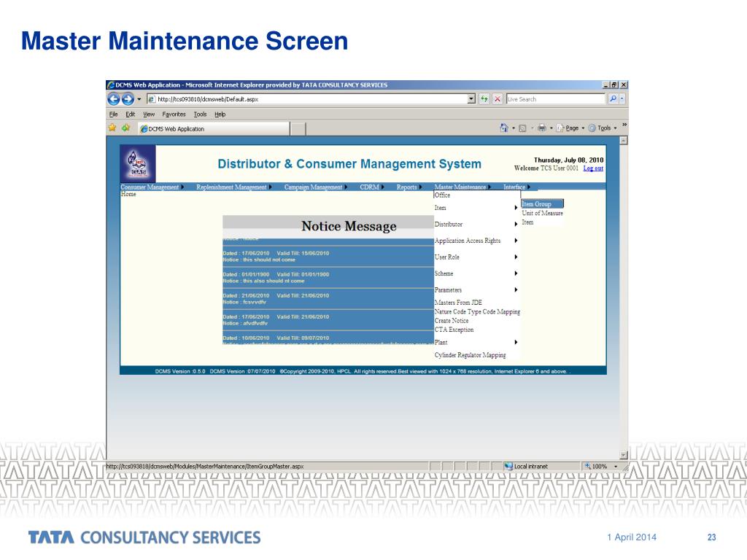Open the Favorites menu

(174, 114)
